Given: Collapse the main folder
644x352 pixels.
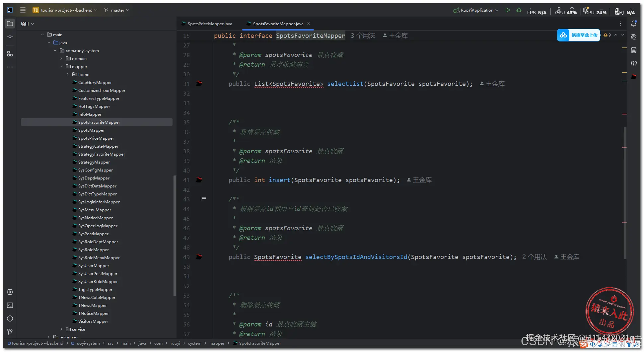Looking at the screenshot, I should click(42, 35).
